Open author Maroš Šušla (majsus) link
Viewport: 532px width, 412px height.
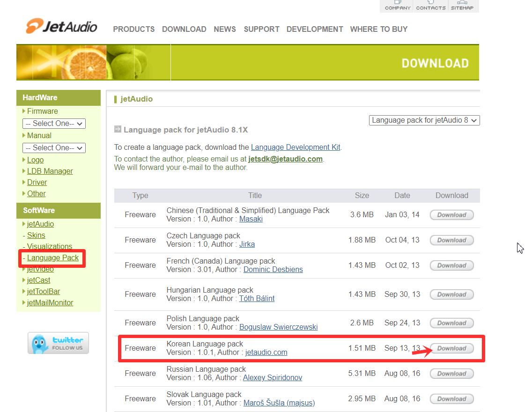(279, 403)
